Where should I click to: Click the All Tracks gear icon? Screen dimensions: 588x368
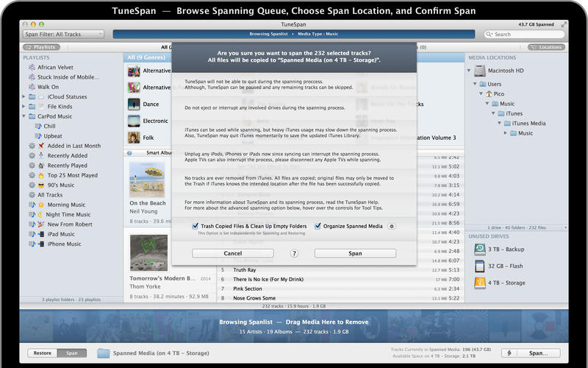pos(32,195)
